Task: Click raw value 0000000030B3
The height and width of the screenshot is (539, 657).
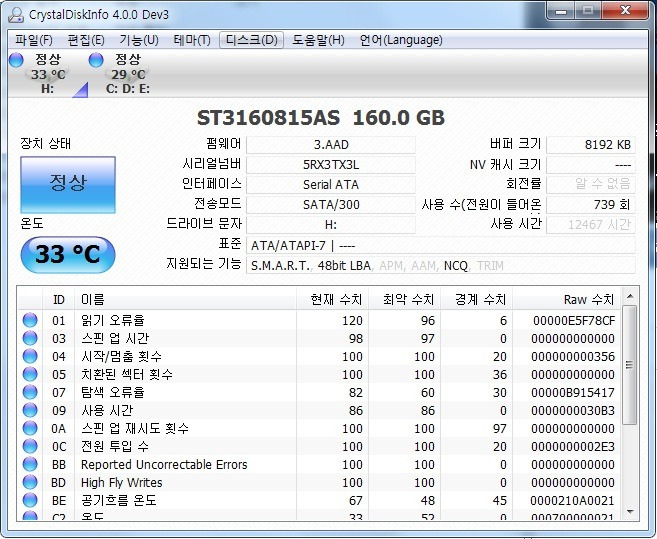Action: point(573,411)
